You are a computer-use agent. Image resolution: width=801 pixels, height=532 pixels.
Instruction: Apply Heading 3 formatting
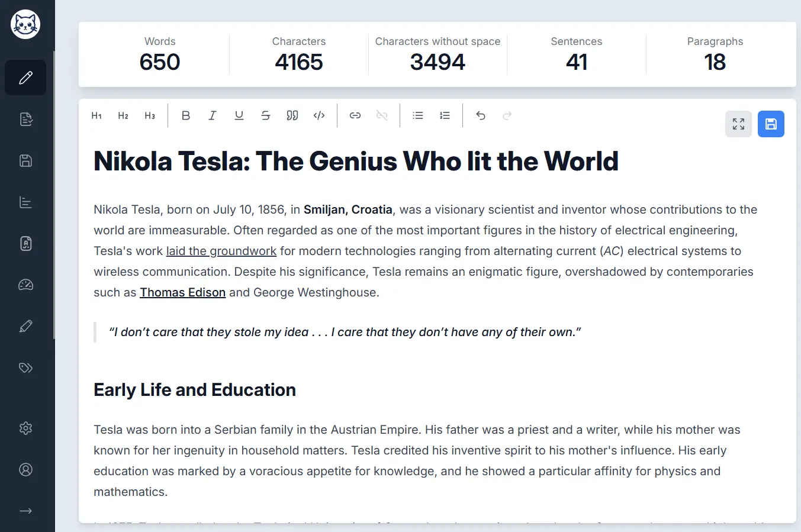[150, 116]
